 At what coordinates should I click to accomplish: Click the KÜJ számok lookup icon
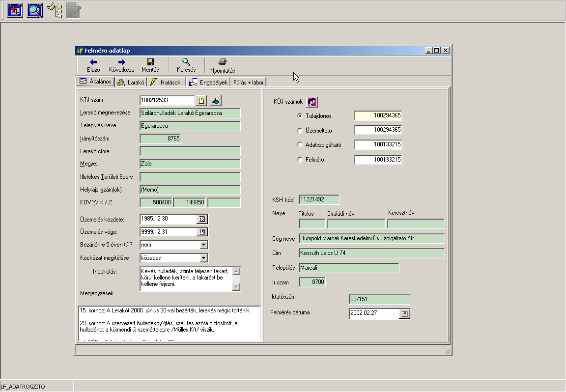tap(312, 102)
